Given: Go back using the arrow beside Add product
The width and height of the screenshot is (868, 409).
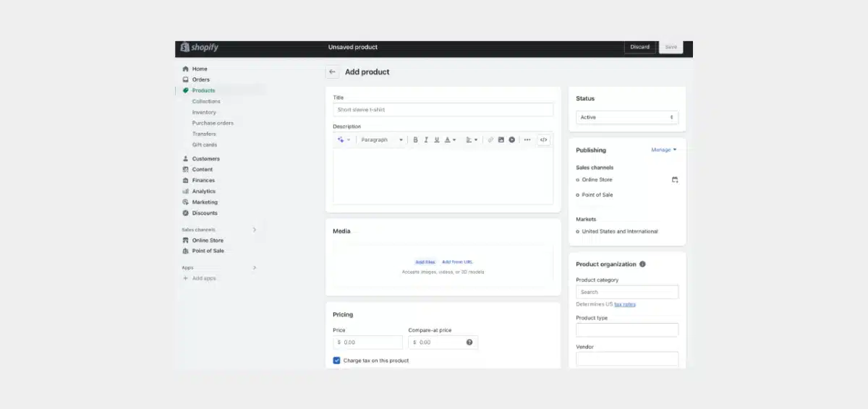Looking at the screenshot, I should [332, 72].
